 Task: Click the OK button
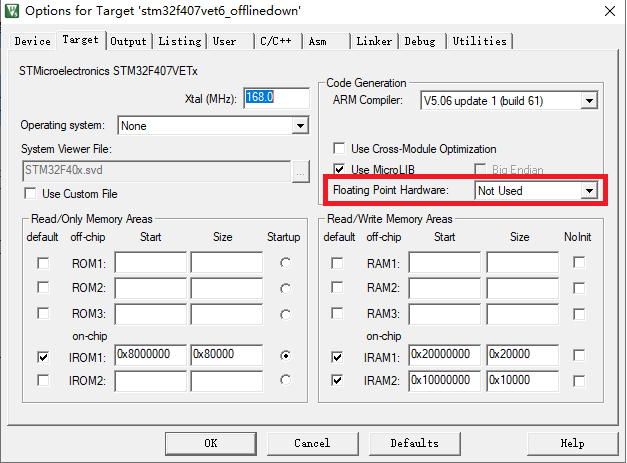[x=210, y=443]
